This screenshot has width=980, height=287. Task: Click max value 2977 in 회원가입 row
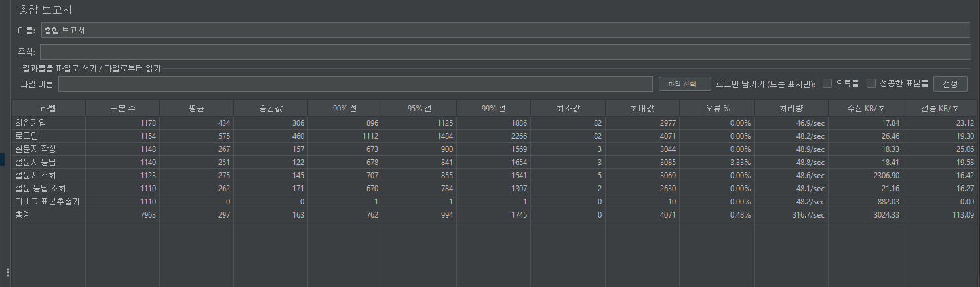[667, 123]
